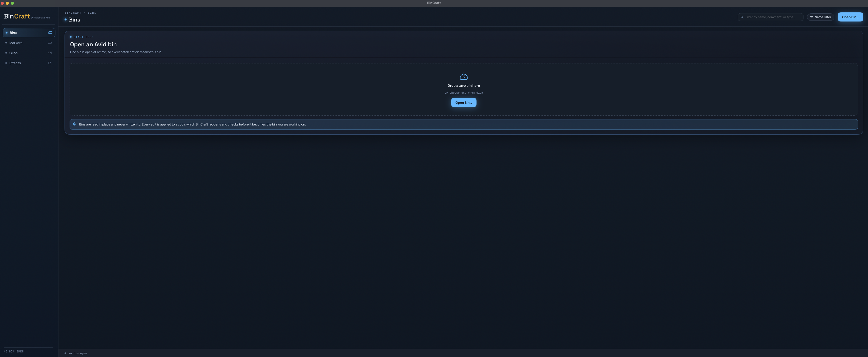Click the 'Open an Avid bin' heading
Image resolution: width=868 pixels, height=357 pixels.
click(93, 45)
